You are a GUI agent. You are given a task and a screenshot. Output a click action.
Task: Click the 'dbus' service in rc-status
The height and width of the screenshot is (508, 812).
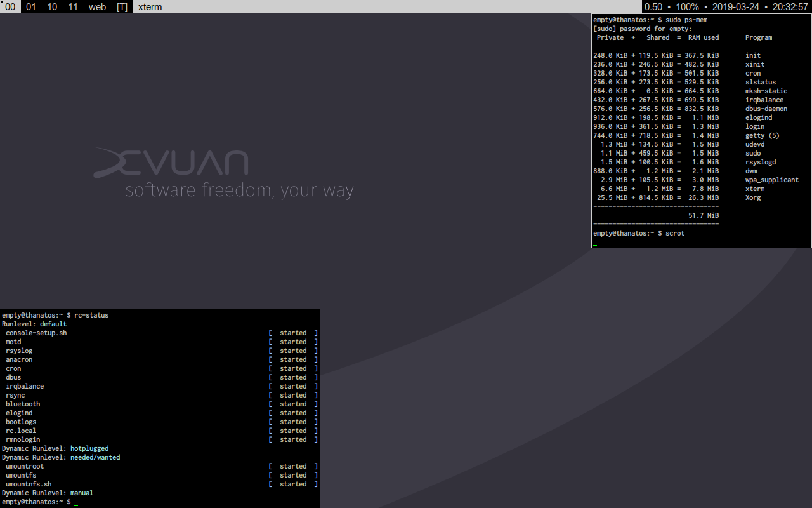pyautogui.click(x=13, y=377)
